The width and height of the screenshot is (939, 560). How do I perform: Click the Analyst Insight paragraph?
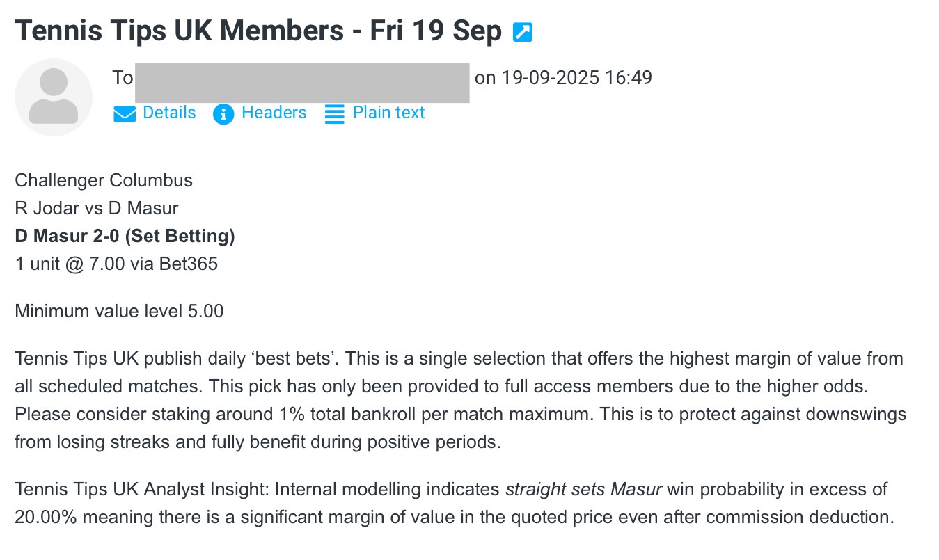click(454, 503)
